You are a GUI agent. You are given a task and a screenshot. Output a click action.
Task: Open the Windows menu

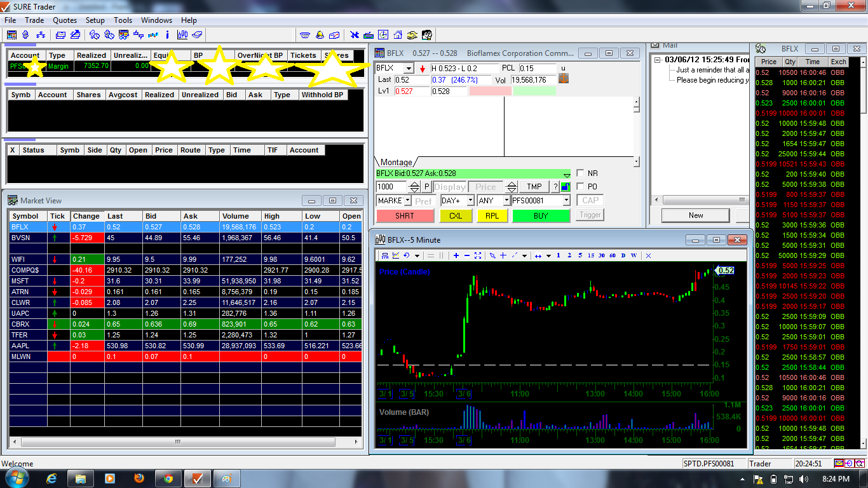pos(156,20)
